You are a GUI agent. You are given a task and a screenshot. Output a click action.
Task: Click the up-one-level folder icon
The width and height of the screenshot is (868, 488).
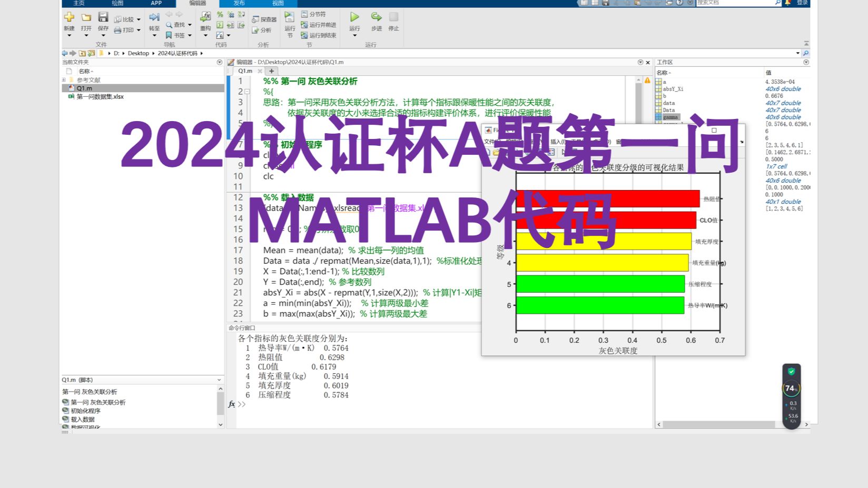[82, 53]
